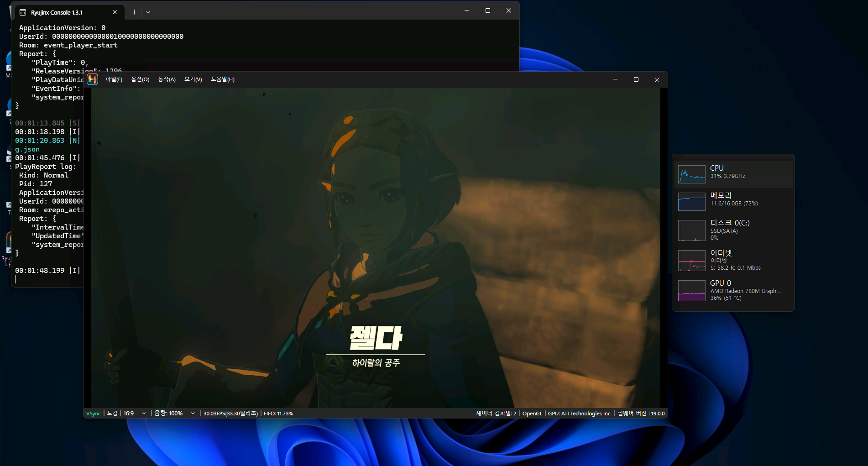Close the Ryujinx Console 1.3.1 tab

coord(115,12)
